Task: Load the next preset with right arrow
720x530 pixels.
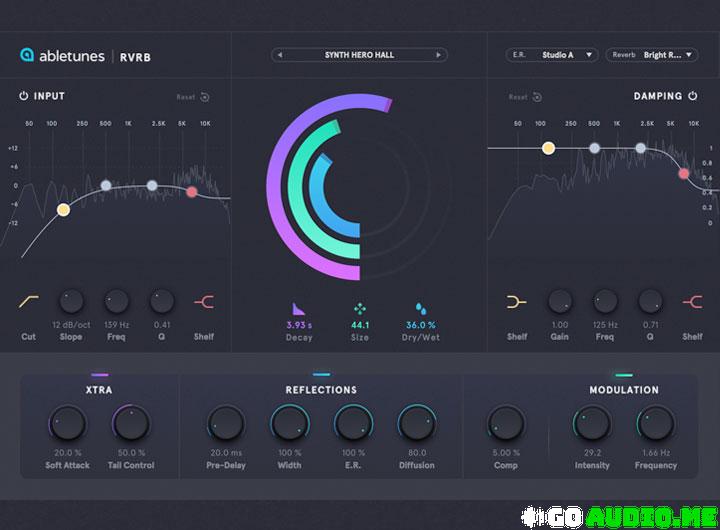Action: tap(439, 55)
